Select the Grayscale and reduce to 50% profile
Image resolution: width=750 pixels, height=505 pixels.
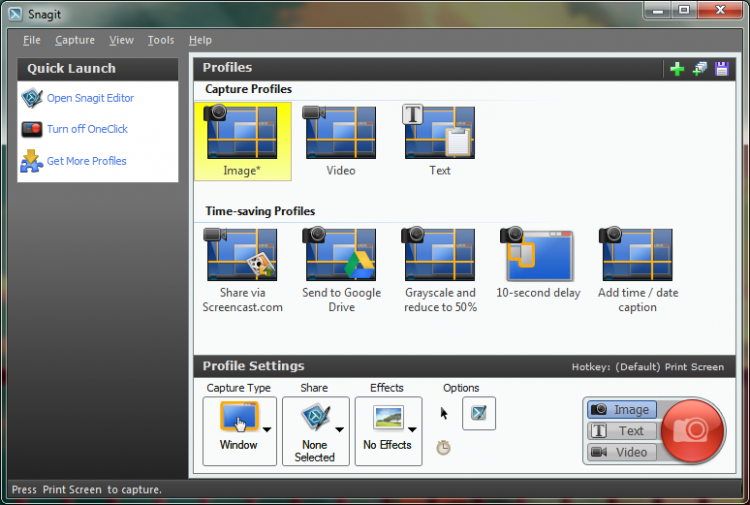pos(440,270)
